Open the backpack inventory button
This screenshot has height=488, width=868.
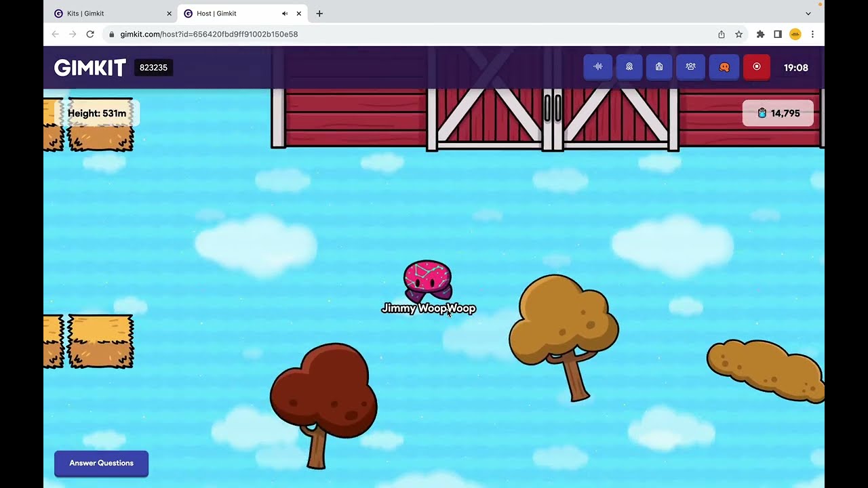tap(659, 67)
